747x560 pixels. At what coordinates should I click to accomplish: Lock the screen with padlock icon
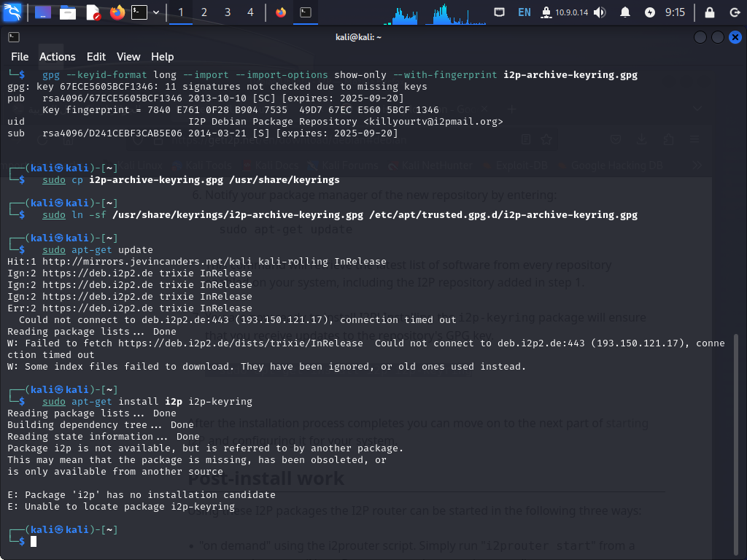coord(709,12)
